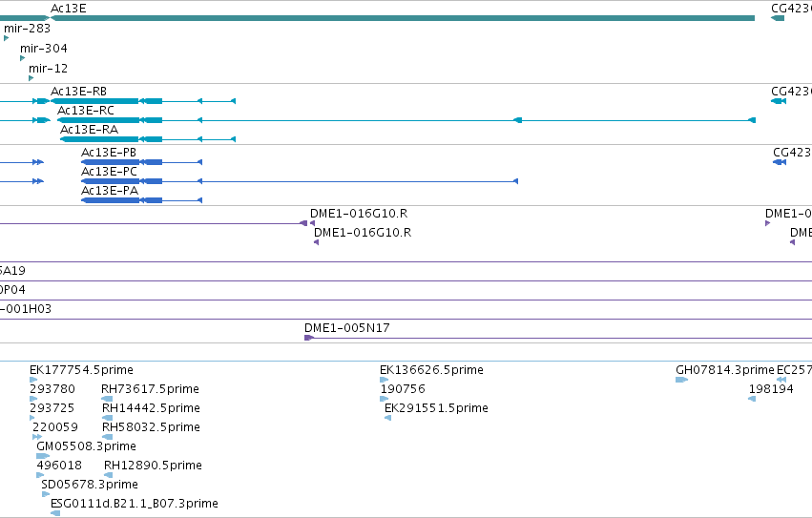Select the RH14442.5prime EST label
The image size is (812, 518).
151,408
